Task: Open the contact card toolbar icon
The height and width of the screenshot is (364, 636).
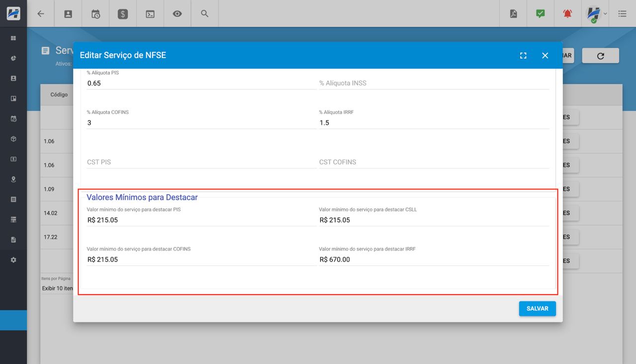Action: [68, 14]
